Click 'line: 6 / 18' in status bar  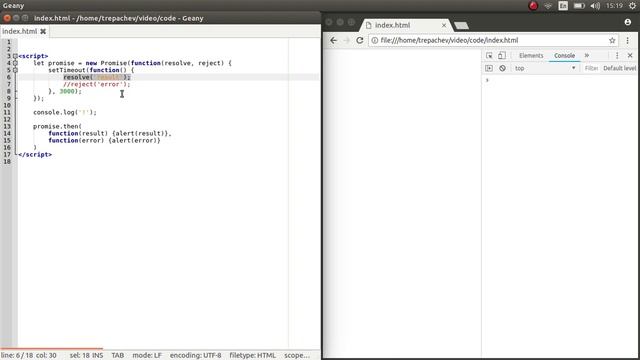point(17,355)
